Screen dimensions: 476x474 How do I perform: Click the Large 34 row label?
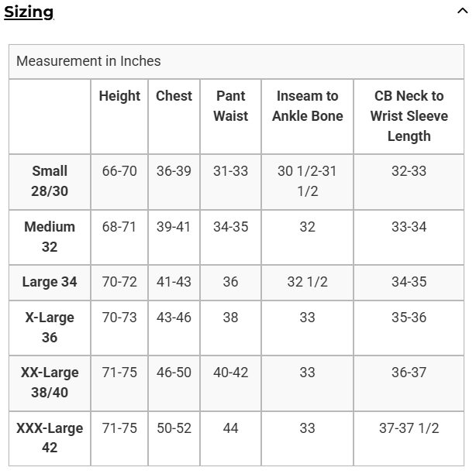50,282
